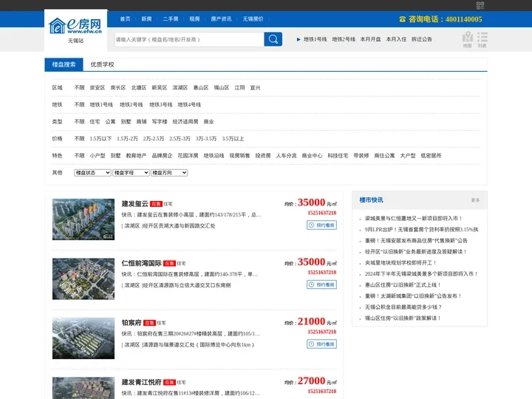Click 更多 in the 楼市快讯 panel
The width and height of the screenshot is (532, 399).
tap(475, 200)
